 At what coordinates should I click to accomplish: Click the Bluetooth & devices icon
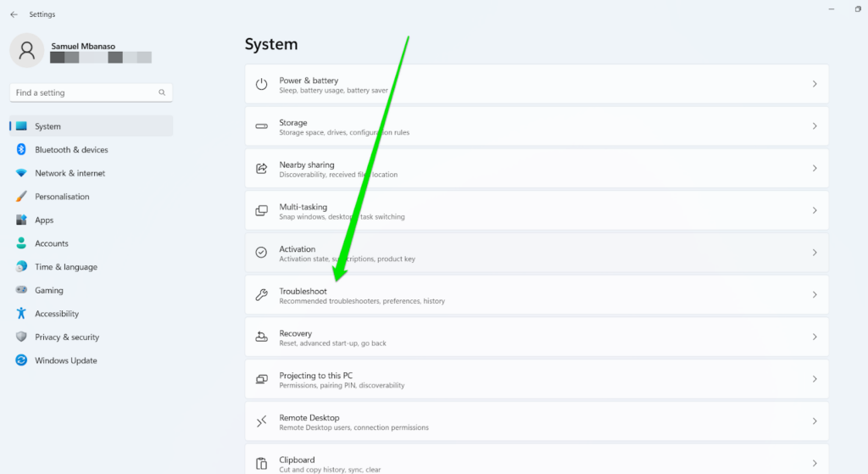21,149
